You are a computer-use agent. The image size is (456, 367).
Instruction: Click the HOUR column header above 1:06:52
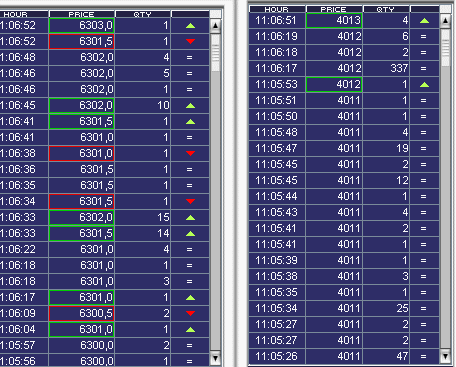click(x=23, y=14)
